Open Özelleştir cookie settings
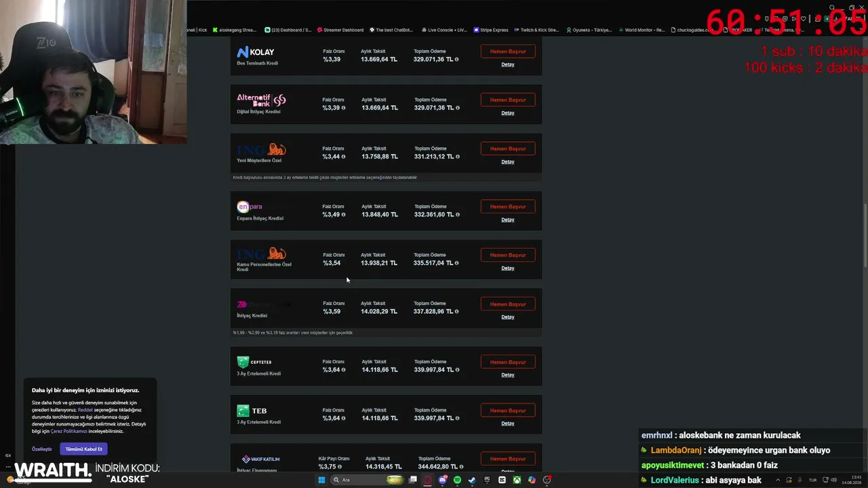This screenshot has width=868, height=488. (x=42, y=449)
